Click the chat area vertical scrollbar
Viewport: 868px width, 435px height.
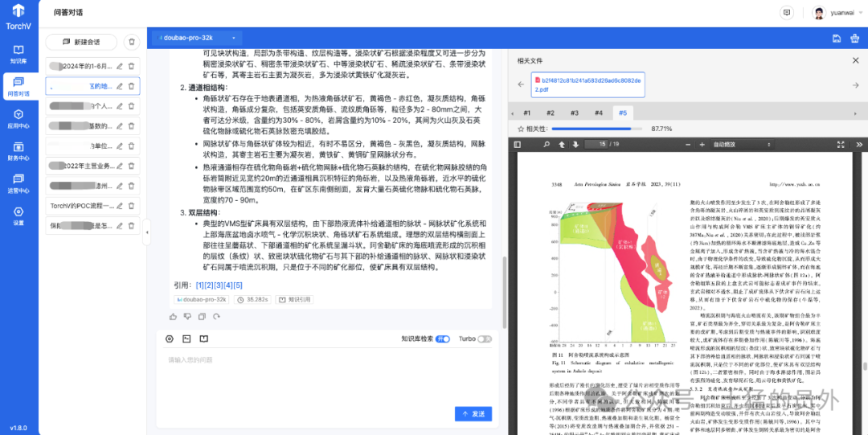click(504, 292)
